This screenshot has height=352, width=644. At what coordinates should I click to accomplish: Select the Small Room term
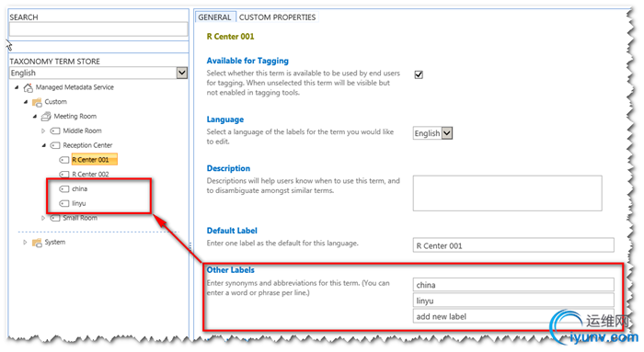pyautogui.click(x=80, y=218)
